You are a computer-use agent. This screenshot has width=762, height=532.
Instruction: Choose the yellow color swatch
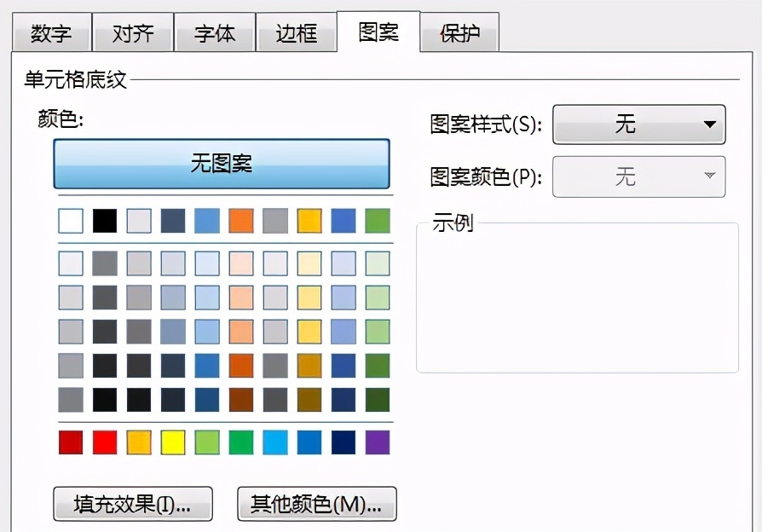tap(172, 442)
